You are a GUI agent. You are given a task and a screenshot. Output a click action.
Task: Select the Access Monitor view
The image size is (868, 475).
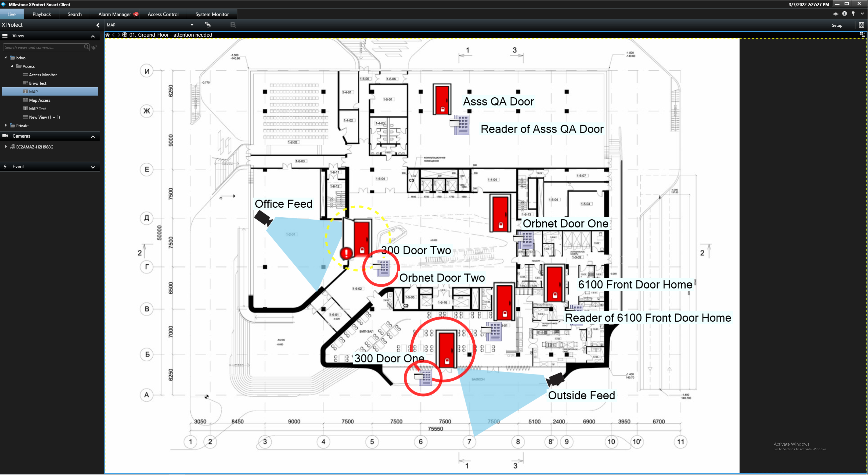point(43,75)
